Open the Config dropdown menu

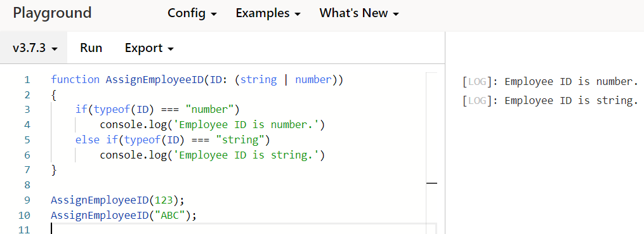[192, 13]
